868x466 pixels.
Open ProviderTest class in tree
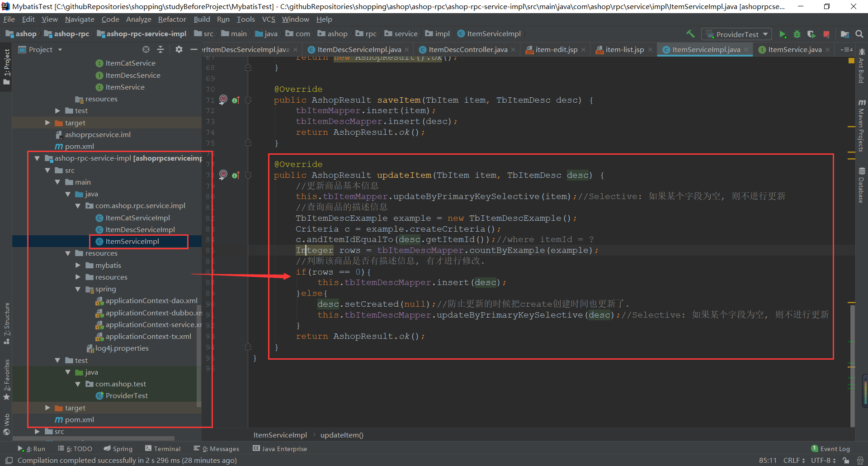(x=127, y=396)
